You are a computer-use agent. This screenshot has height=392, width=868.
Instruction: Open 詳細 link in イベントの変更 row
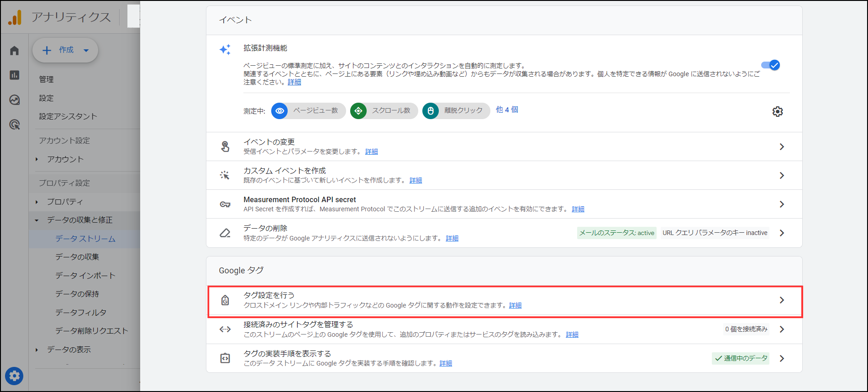372,152
